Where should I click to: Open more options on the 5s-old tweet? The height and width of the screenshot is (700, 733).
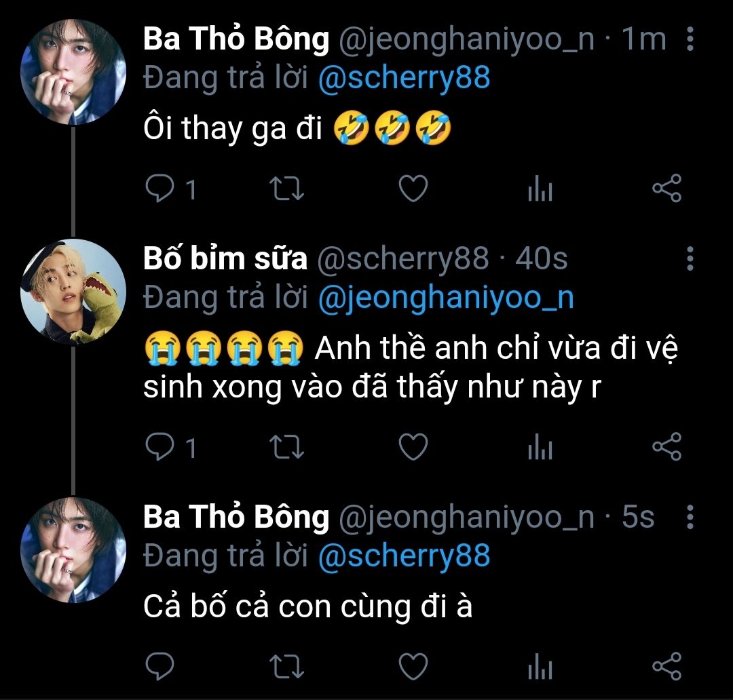(690, 518)
